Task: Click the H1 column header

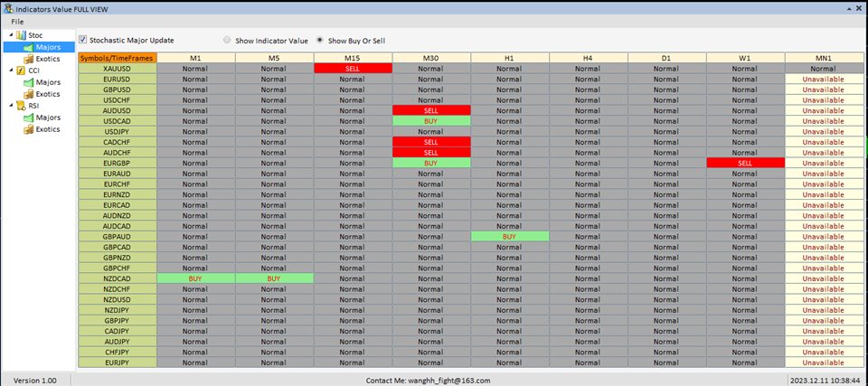Action: 510,58
